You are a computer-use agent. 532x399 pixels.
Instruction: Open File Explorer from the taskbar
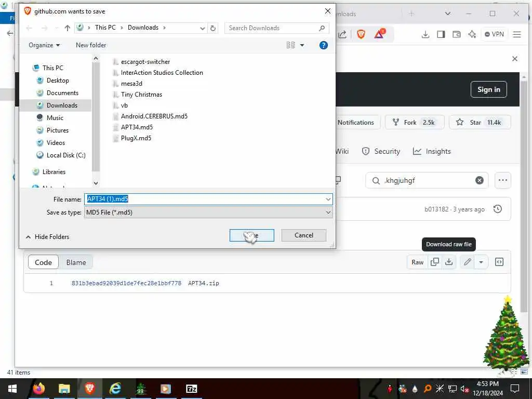[64, 389]
